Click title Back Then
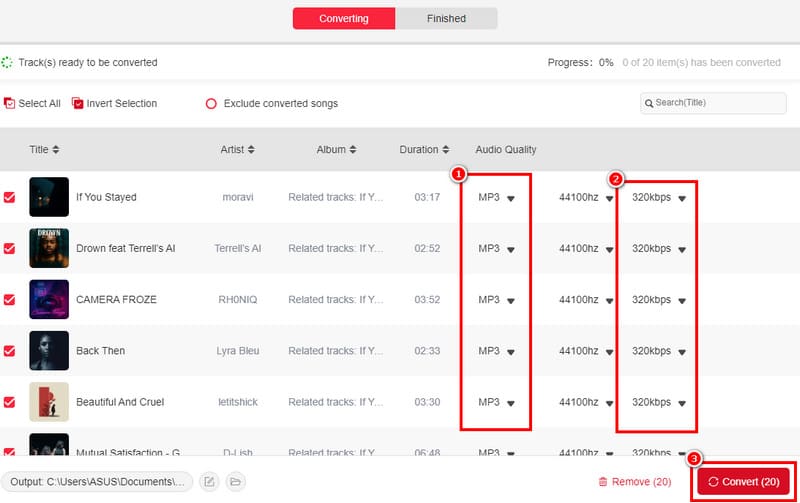The width and height of the screenshot is (800, 503). [x=101, y=350]
